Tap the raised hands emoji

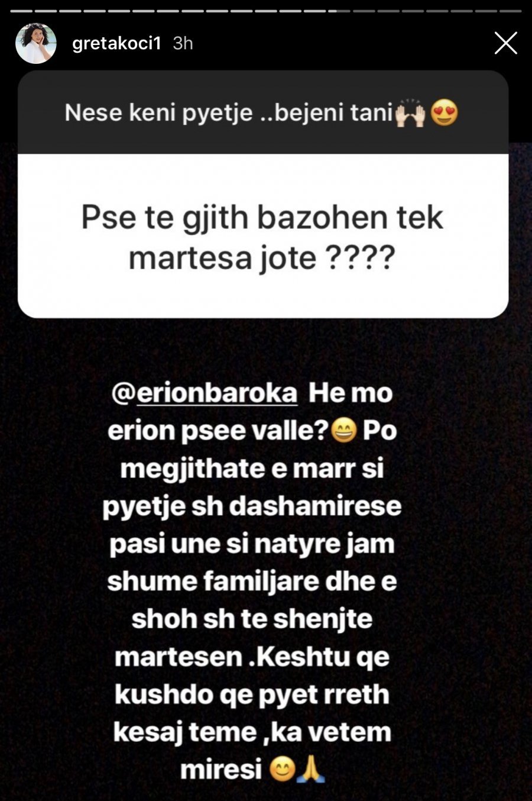(x=410, y=113)
